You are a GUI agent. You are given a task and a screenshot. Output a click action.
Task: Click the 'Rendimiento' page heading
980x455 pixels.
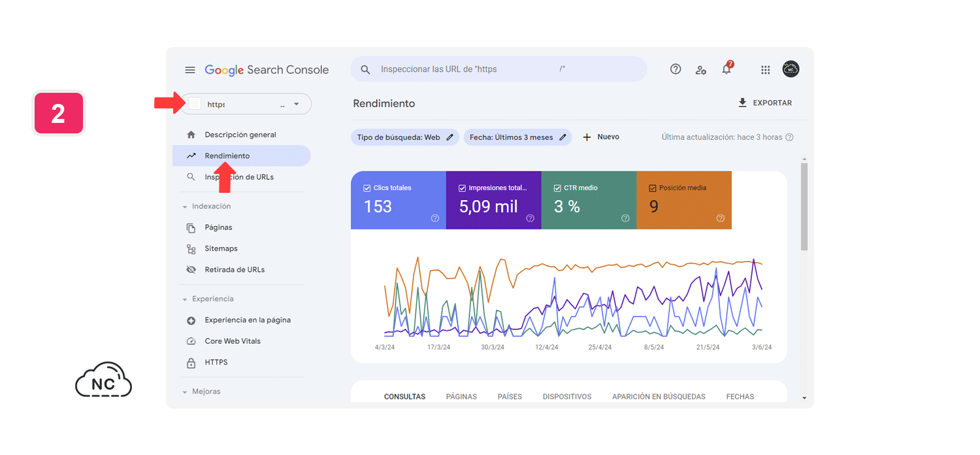point(384,103)
